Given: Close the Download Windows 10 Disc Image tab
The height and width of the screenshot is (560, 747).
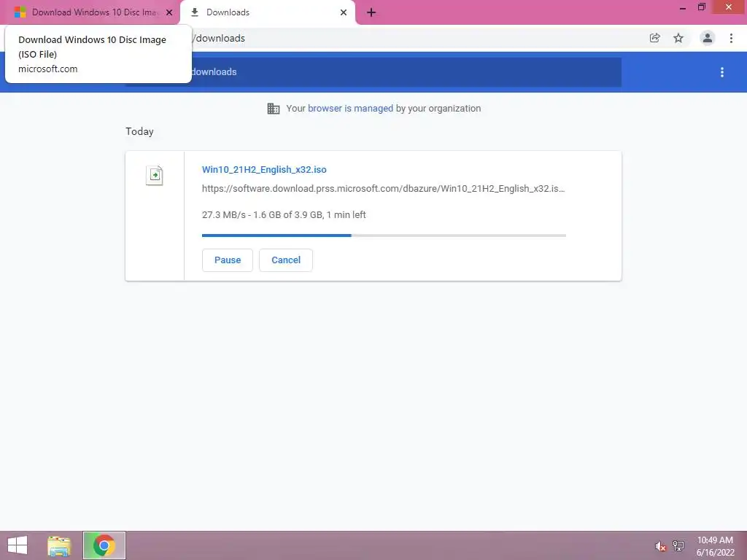Looking at the screenshot, I should (169, 12).
